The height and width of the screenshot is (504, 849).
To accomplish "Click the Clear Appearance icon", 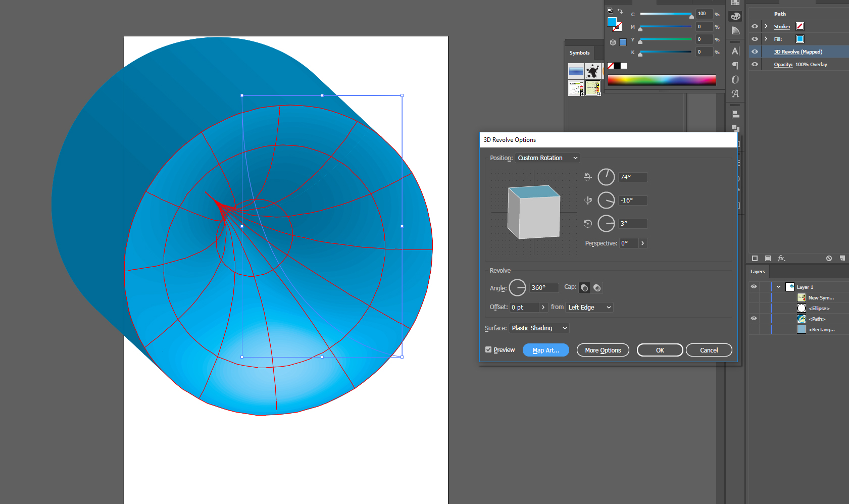I will click(829, 258).
